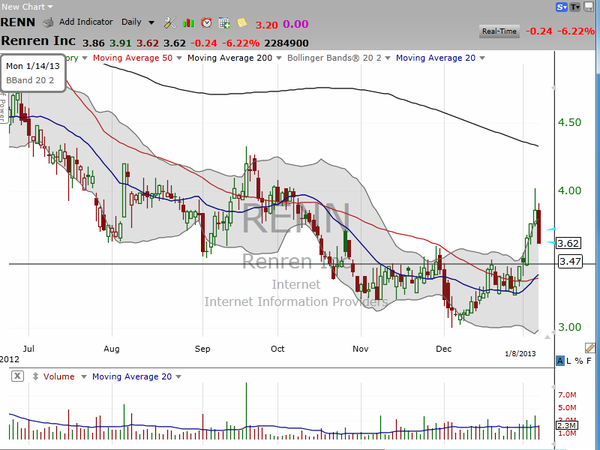
Task: Click the green and red bar chart icon
Action: pyautogui.click(x=188, y=23)
